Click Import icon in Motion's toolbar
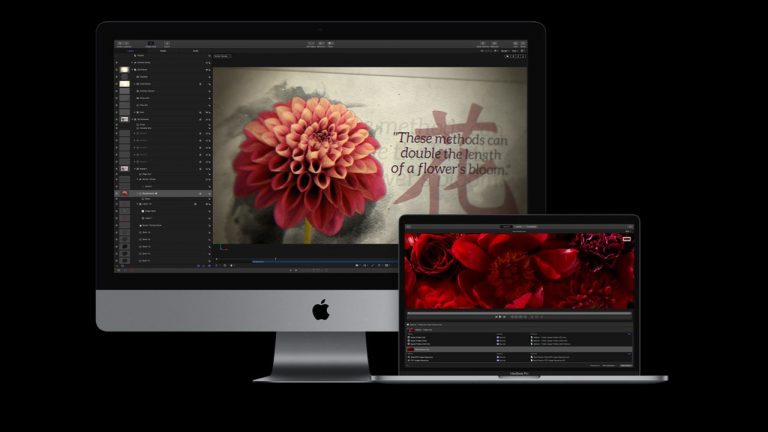This screenshot has height=432, width=768. (x=167, y=44)
